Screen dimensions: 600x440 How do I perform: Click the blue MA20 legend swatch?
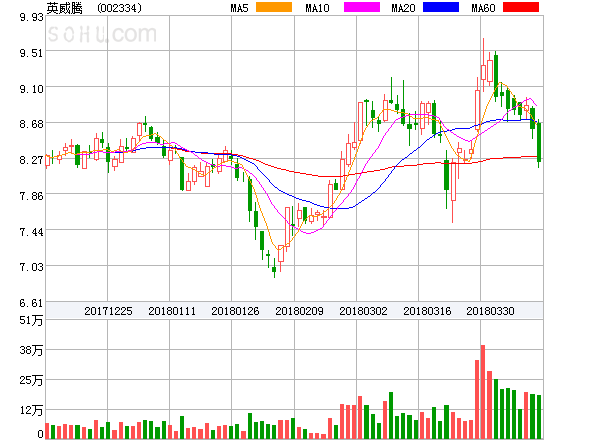[x=441, y=7]
